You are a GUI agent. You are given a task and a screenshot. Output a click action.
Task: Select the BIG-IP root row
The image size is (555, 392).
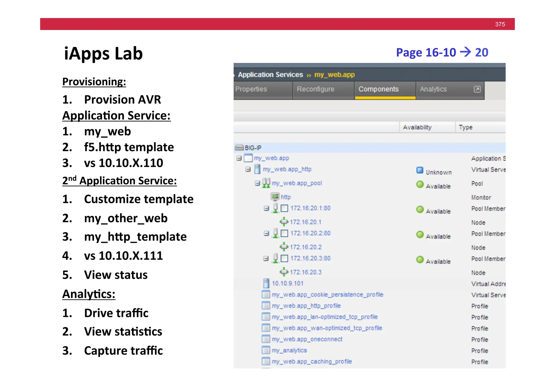pyautogui.click(x=369, y=148)
